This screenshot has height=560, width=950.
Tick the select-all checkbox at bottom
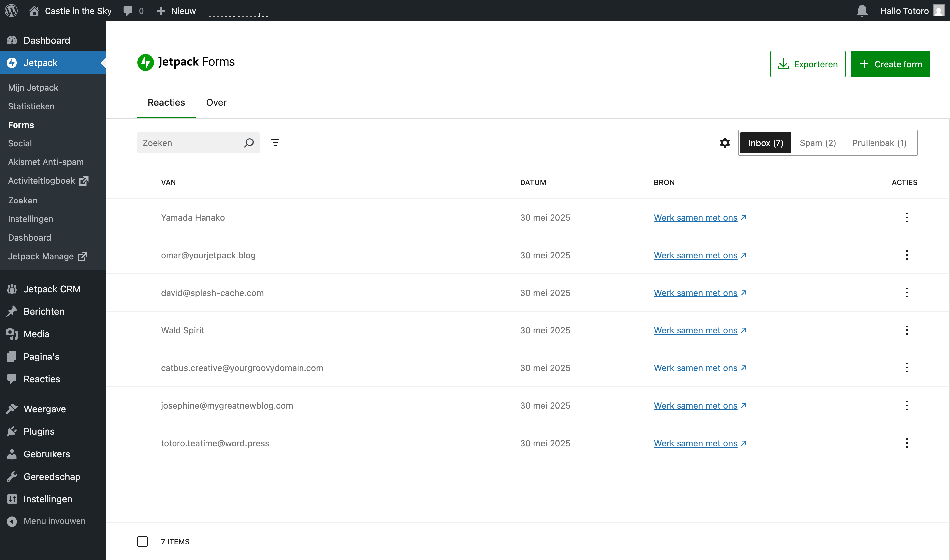click(142, 542)
